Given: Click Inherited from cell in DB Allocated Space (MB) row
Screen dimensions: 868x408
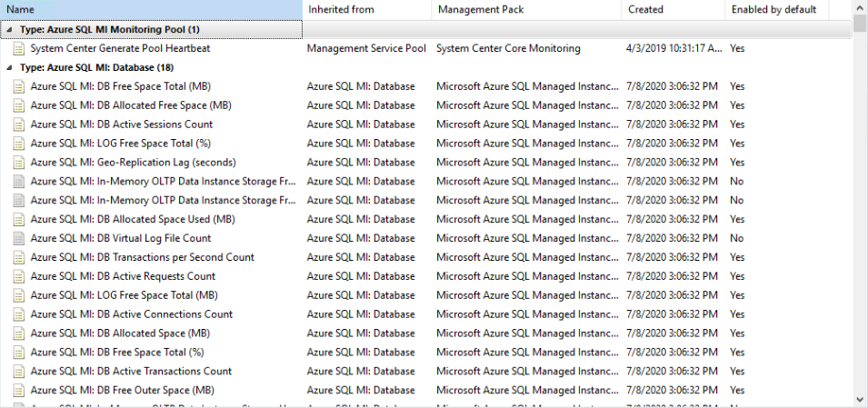Looking at the screenshot, I should [361, 333].
